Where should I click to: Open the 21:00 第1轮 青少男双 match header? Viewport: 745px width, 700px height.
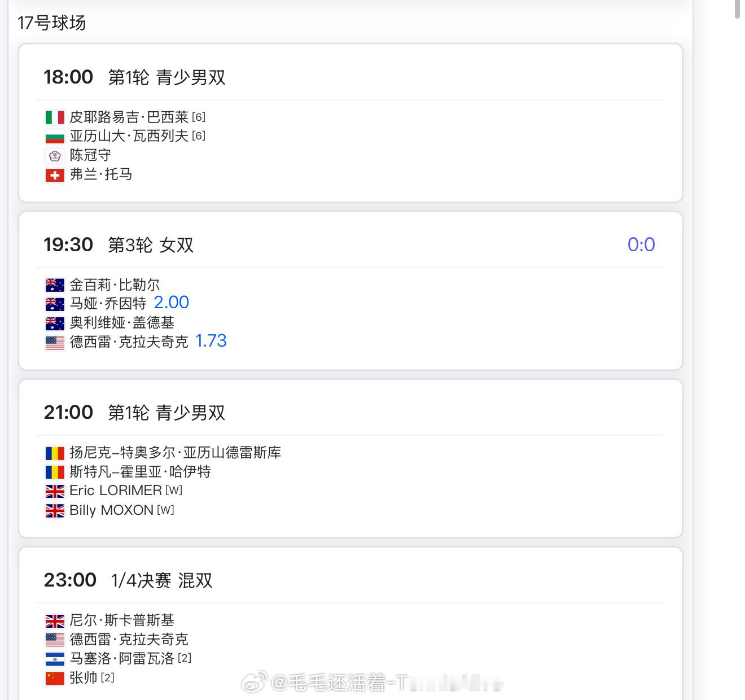134,413
